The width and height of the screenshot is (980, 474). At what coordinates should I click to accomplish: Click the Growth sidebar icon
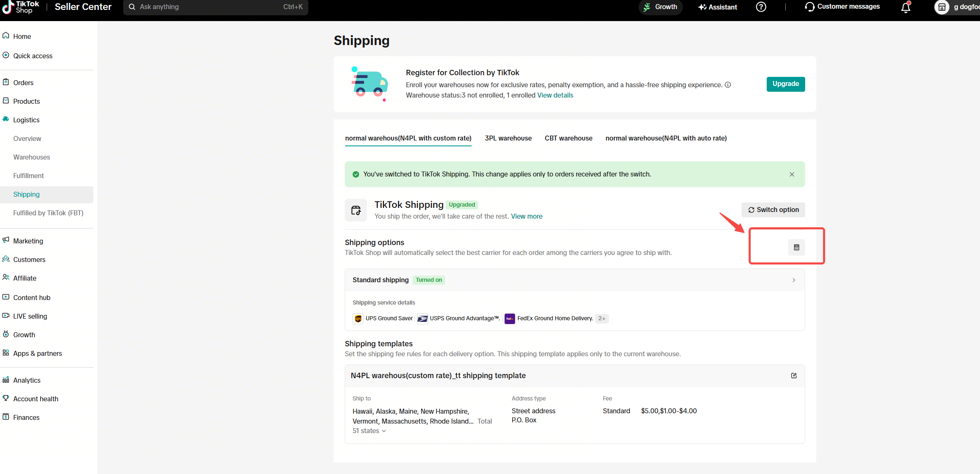[6, 334]
